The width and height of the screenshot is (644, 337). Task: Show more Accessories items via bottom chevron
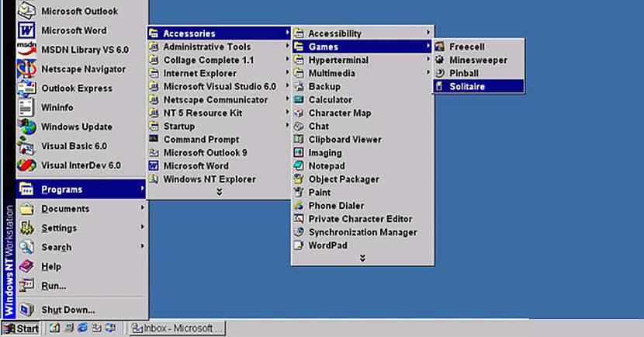pos(362,258)
